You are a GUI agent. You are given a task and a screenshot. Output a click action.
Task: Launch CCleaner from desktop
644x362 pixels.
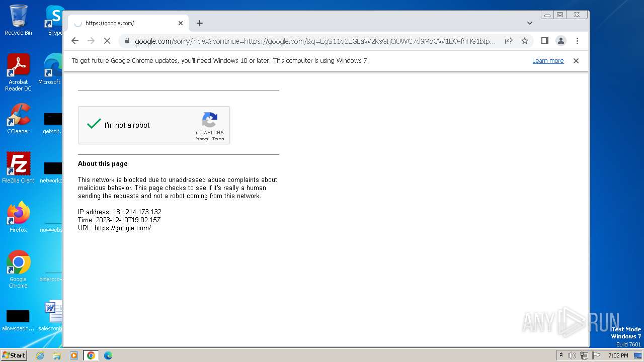[x=18, y=119]
